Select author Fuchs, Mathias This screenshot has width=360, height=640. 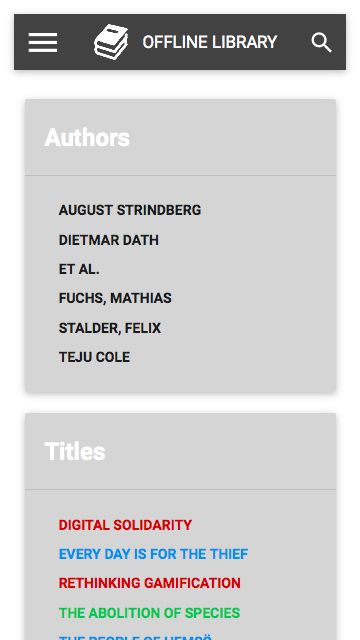(x=115, y=298)
